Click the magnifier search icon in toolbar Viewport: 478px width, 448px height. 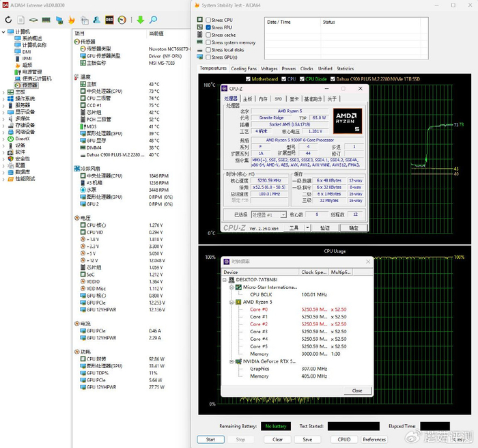[x=153, y=20]
